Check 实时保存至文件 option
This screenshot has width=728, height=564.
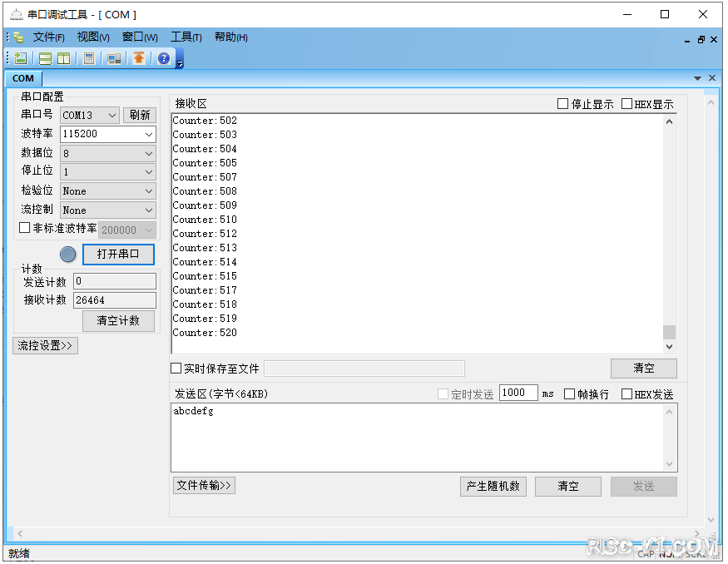(x=176, y=369)
